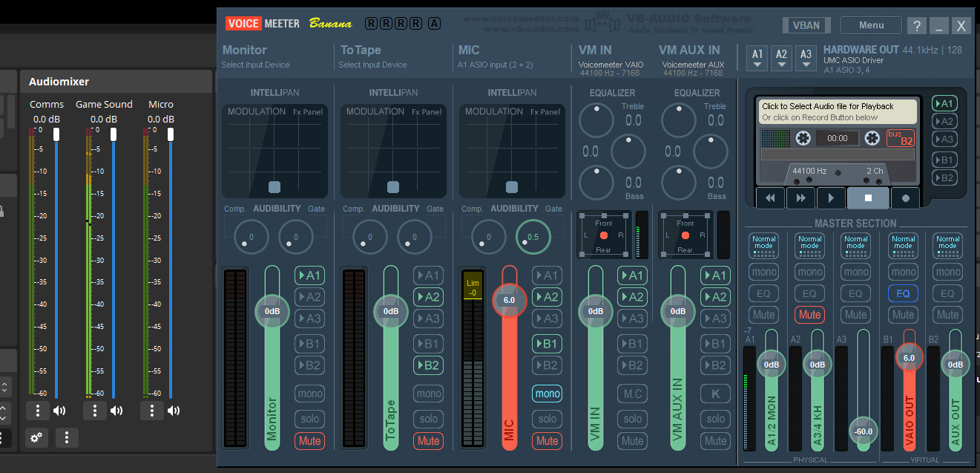Change MIC strip A1 ASIO input device

tap(496, 65)
